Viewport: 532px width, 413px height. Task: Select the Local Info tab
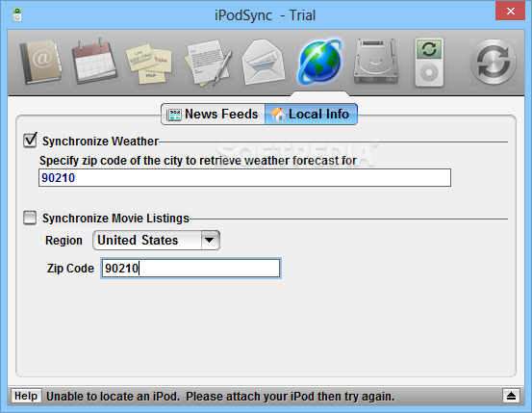pos(311,115)
